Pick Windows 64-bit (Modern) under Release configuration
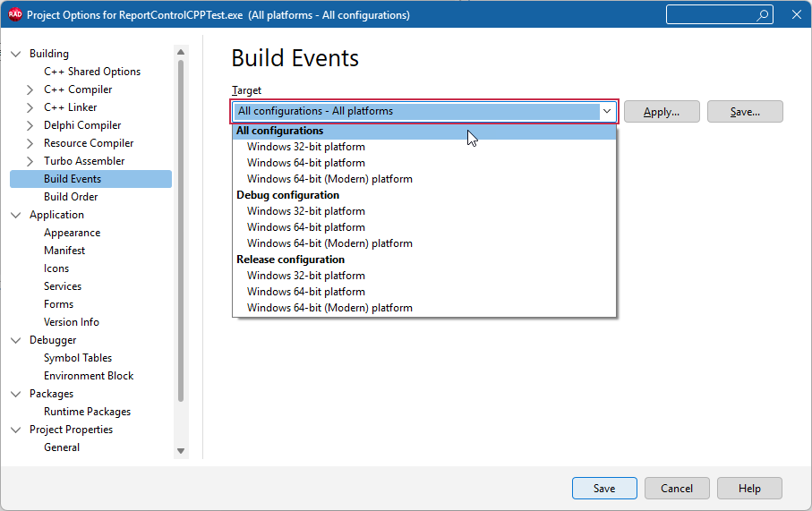The height and width of the screenshot is (511, 812). coord(424,308)
